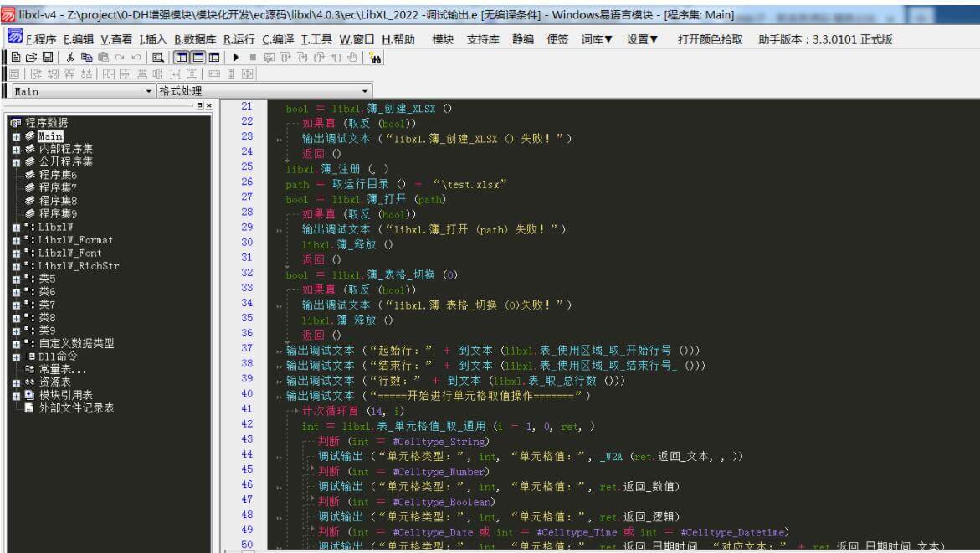Select 常量表... in the program tree
Viewport: 980px width, 553px height.
(62, 369)
